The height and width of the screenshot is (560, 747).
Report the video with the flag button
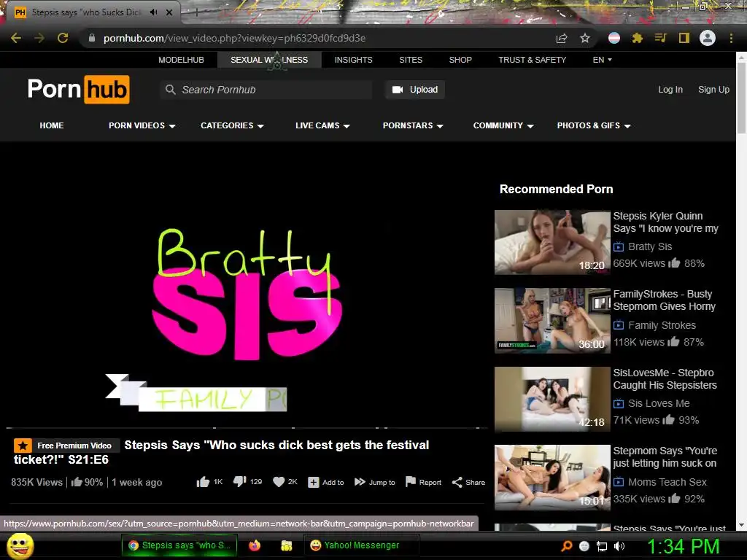click(x=423, y=483)
